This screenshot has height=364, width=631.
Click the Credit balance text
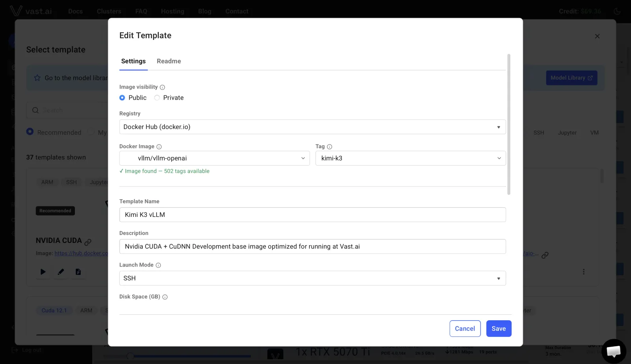click(x=580, y=11)
